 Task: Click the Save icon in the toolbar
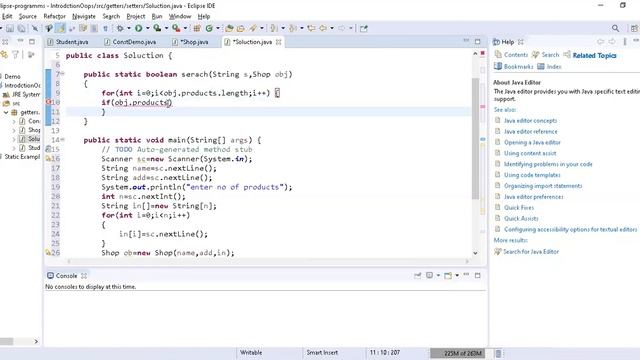pos(10,28)
